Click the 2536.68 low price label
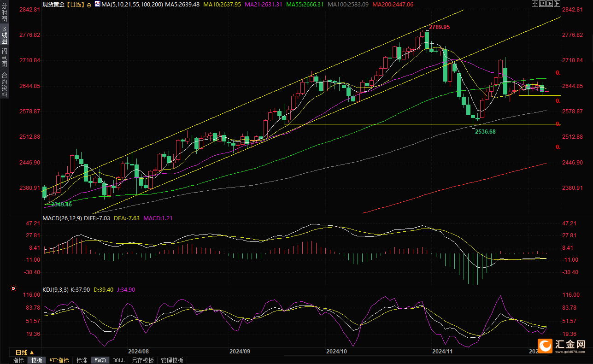Screen dimensions: 593x364 [485, 131]
